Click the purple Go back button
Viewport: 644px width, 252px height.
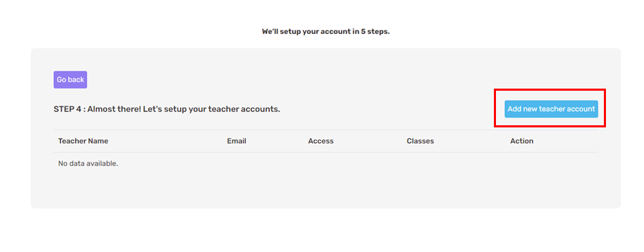click(x=71, y=80)
